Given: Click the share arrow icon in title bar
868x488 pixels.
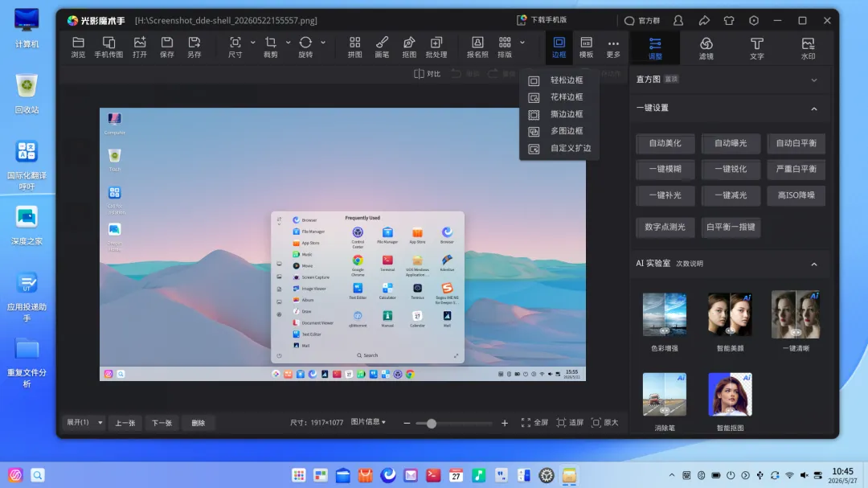Looking at the screenshot, I should (x=703, y=20).
